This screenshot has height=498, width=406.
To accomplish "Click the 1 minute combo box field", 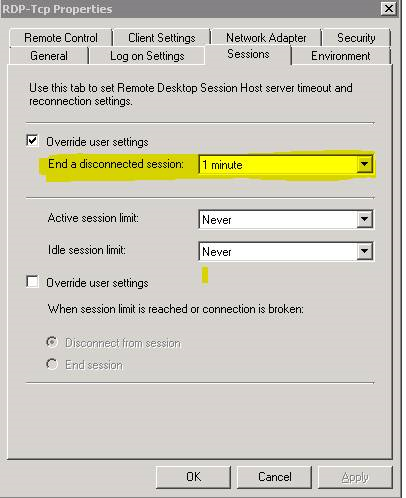I will (286, 164).
